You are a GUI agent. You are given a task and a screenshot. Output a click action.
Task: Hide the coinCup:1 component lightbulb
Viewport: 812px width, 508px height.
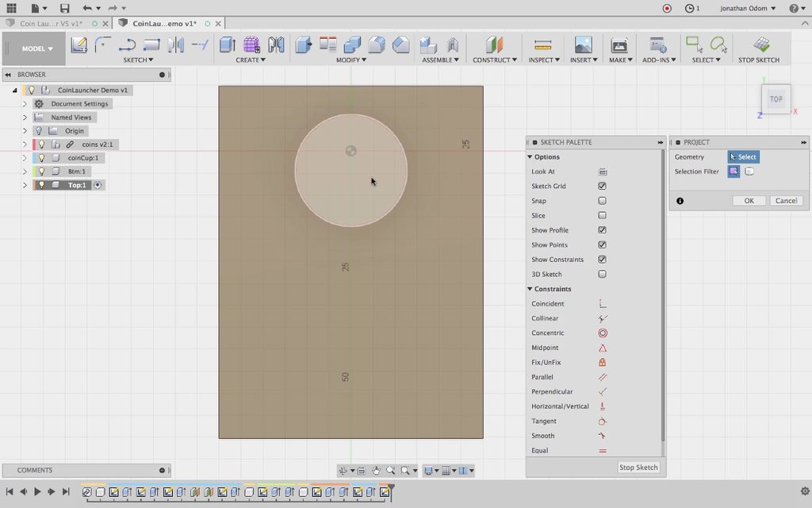41,158
